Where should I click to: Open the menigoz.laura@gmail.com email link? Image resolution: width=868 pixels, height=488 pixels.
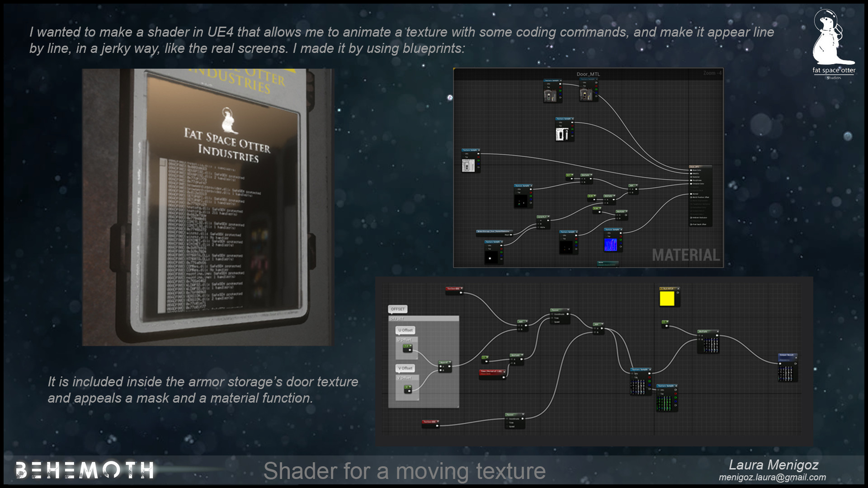772,478
